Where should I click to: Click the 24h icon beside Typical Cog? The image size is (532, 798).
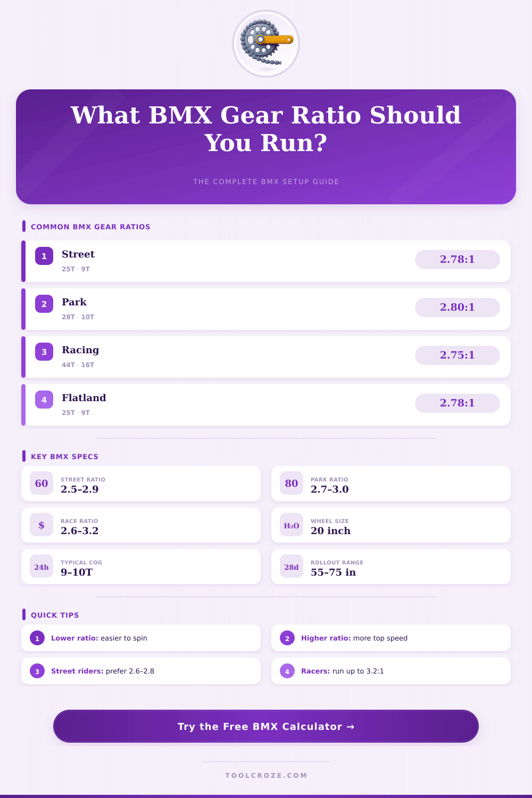click(41, 567)
